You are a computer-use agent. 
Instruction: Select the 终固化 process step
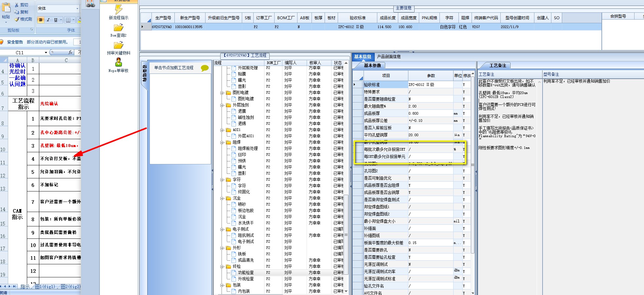tap(243, 192)
